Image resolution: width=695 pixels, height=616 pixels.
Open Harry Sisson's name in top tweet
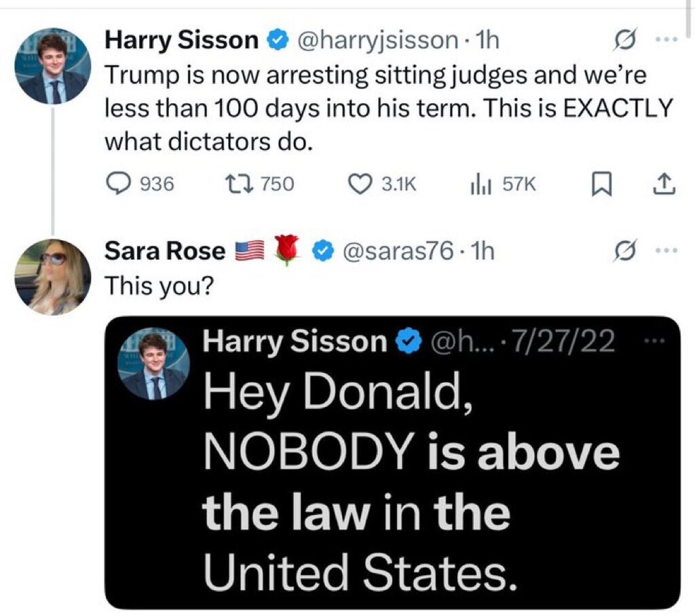[x=181, y=41]
